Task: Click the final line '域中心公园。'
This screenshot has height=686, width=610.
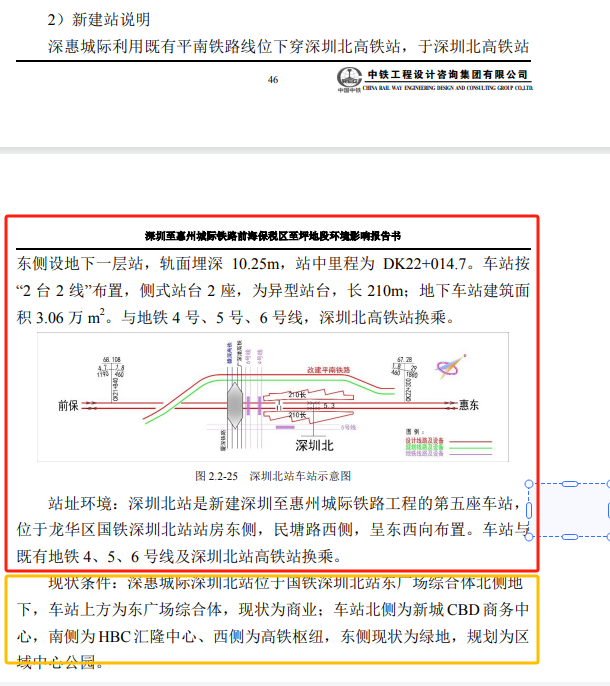Action: [61, 662]
